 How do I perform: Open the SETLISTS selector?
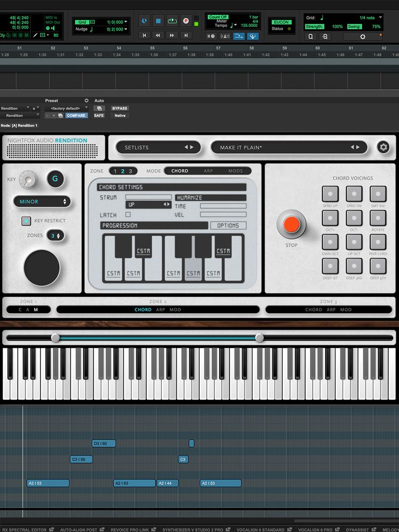coord(159,147)
